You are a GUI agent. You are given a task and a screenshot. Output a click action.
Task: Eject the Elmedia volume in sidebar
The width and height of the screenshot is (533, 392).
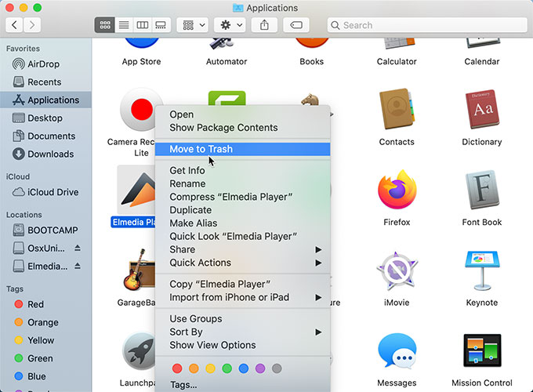pyautogui.click(x=78, y=266)
